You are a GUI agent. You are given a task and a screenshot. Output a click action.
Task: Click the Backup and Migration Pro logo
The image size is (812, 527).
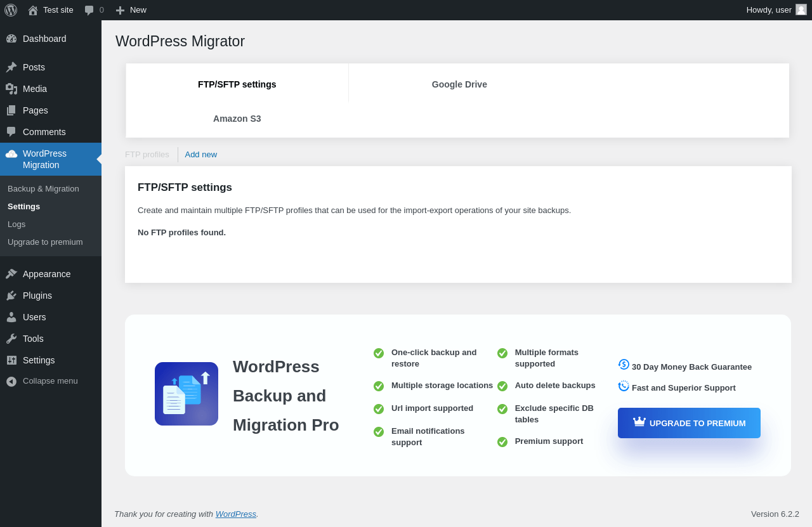click(187, 394)
